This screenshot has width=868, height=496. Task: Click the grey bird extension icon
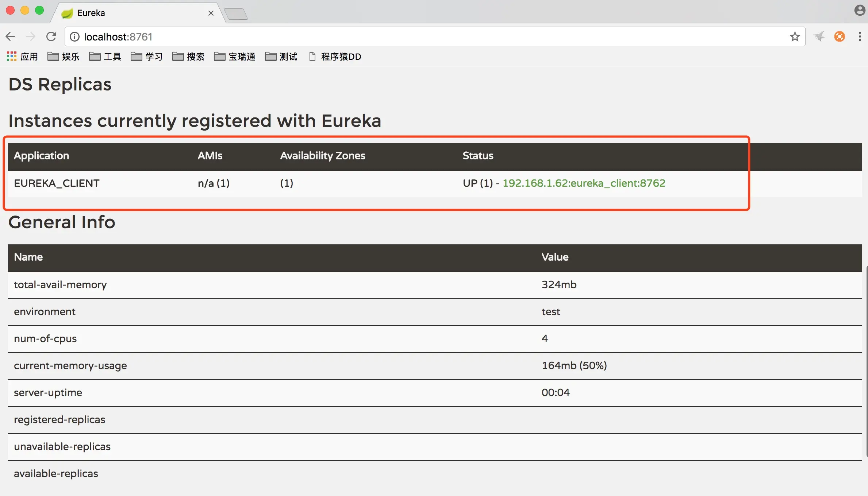point(819,36)
